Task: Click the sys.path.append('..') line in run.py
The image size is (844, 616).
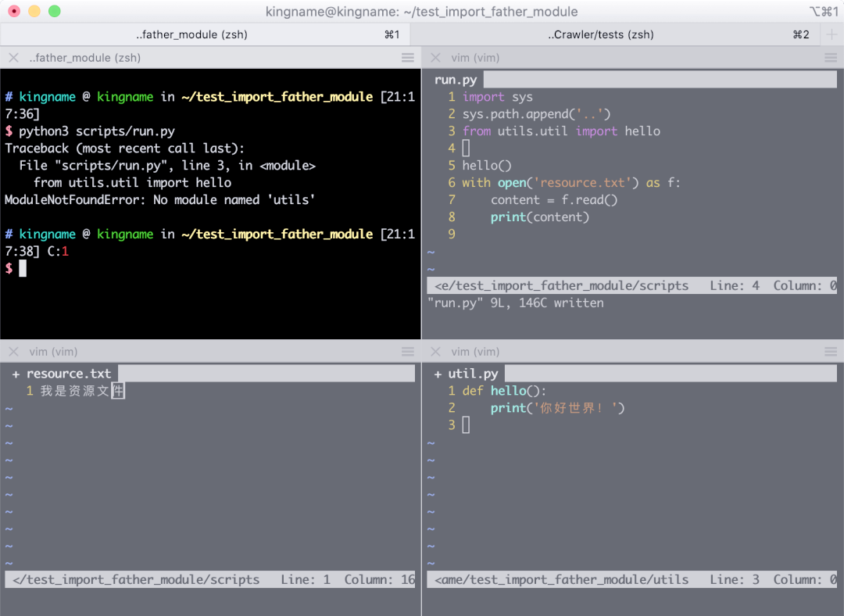Action: click(536, 114)
